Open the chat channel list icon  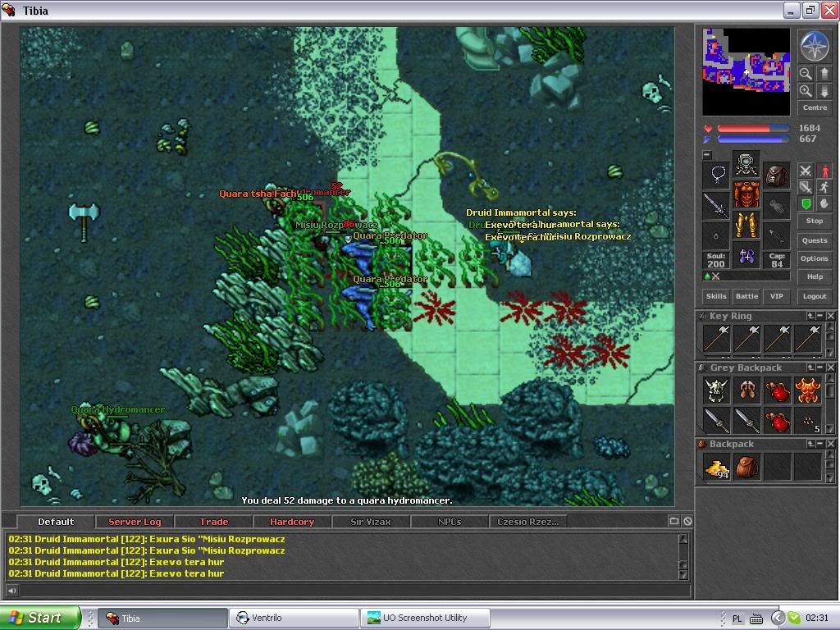click(x=674, y=521)
